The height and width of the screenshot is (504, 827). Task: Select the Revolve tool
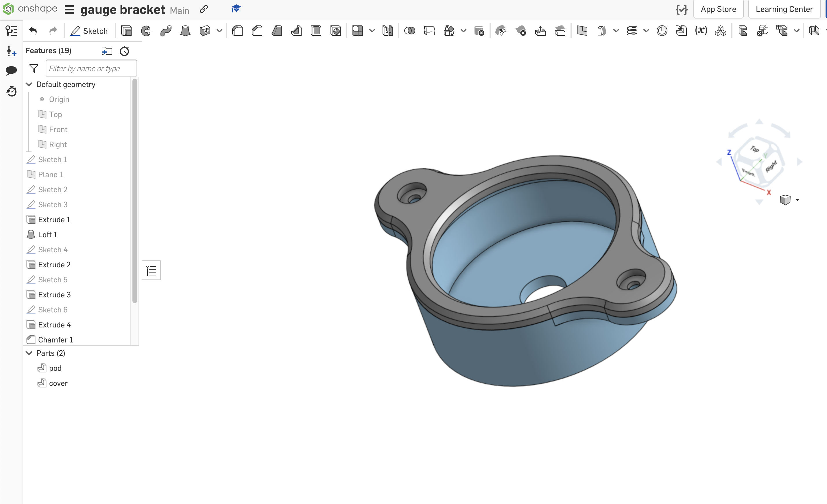[x=146, y=31]
